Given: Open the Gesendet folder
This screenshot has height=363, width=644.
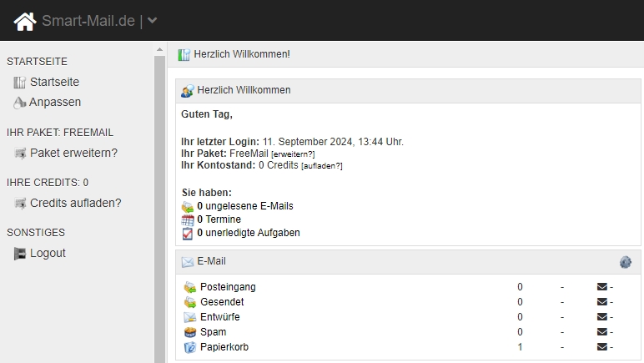Looking at the screenshot, I should [x=222, y=302].
